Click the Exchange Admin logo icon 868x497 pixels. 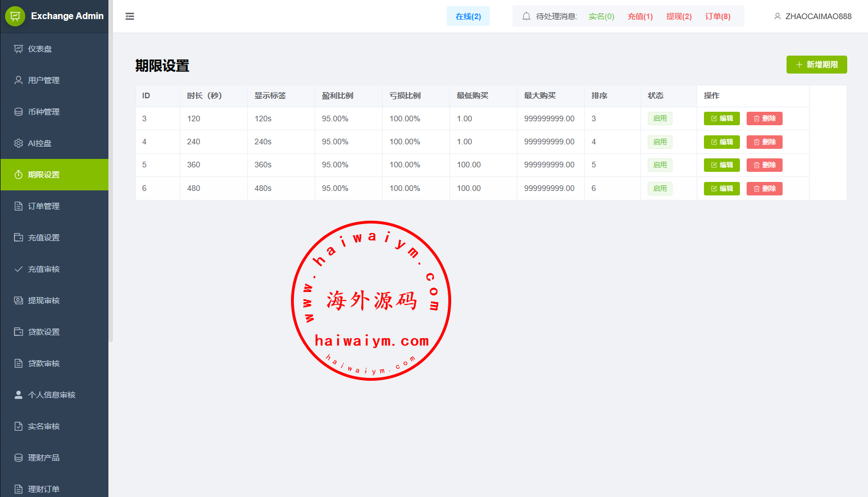coord(15,16)
